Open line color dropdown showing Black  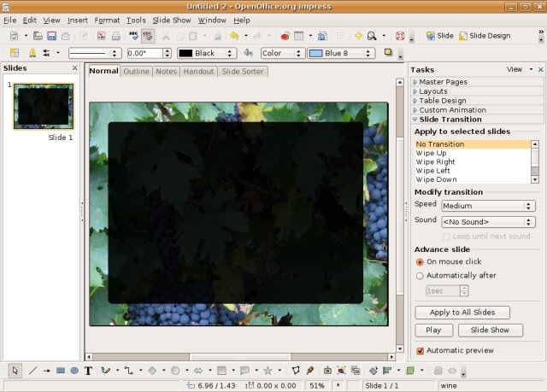207,53
